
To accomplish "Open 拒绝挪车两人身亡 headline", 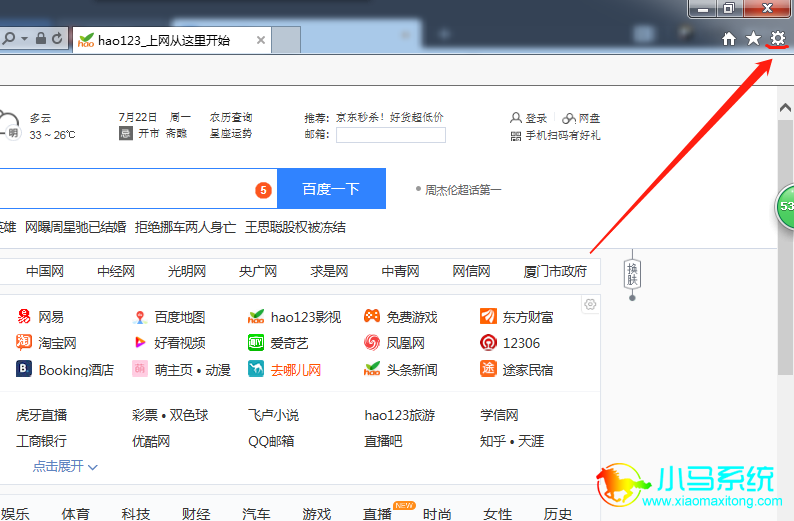I will click(185, 227).
